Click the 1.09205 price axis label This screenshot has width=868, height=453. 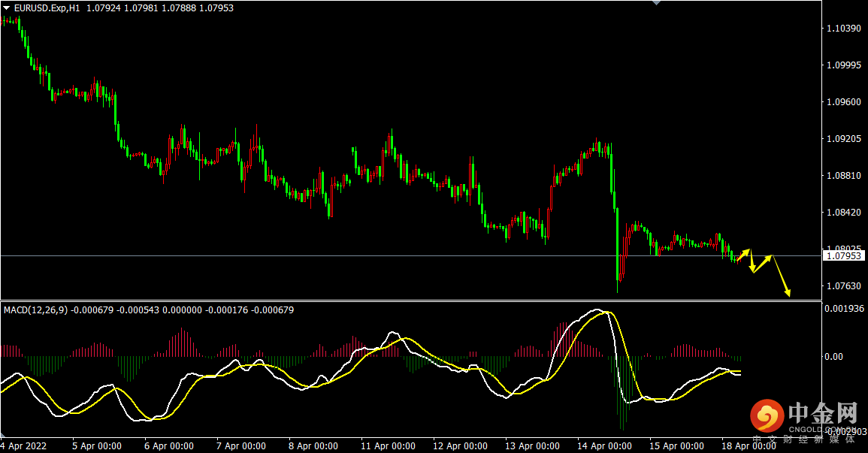pos(844,139)
